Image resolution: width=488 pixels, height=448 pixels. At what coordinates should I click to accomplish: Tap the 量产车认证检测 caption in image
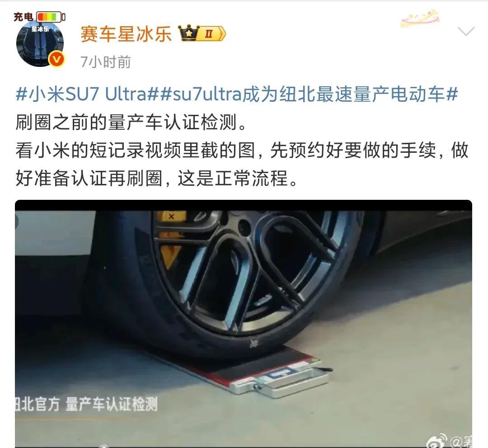tap(112, 404)
